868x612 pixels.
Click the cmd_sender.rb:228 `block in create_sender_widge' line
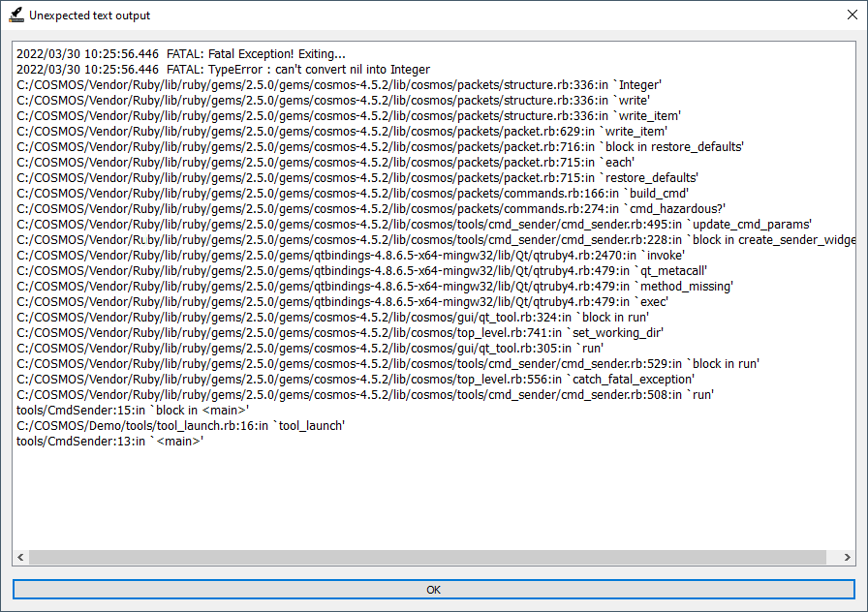(x=436, y=239)
